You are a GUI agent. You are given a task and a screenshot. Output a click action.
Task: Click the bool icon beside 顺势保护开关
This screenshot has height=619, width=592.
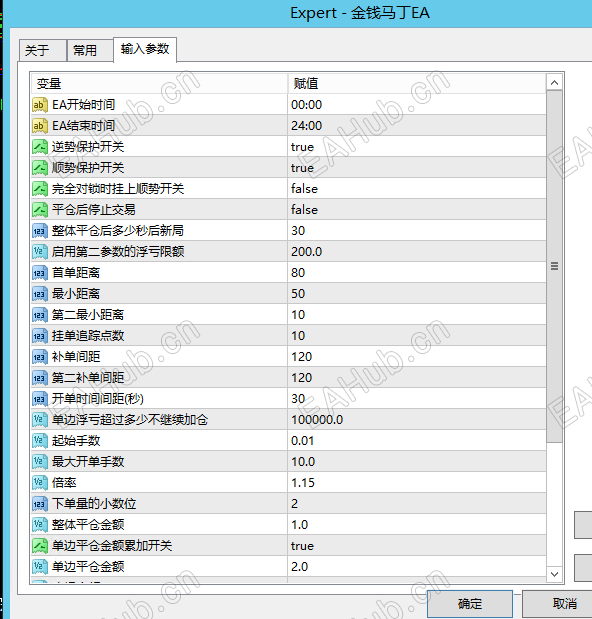[40, 168]
